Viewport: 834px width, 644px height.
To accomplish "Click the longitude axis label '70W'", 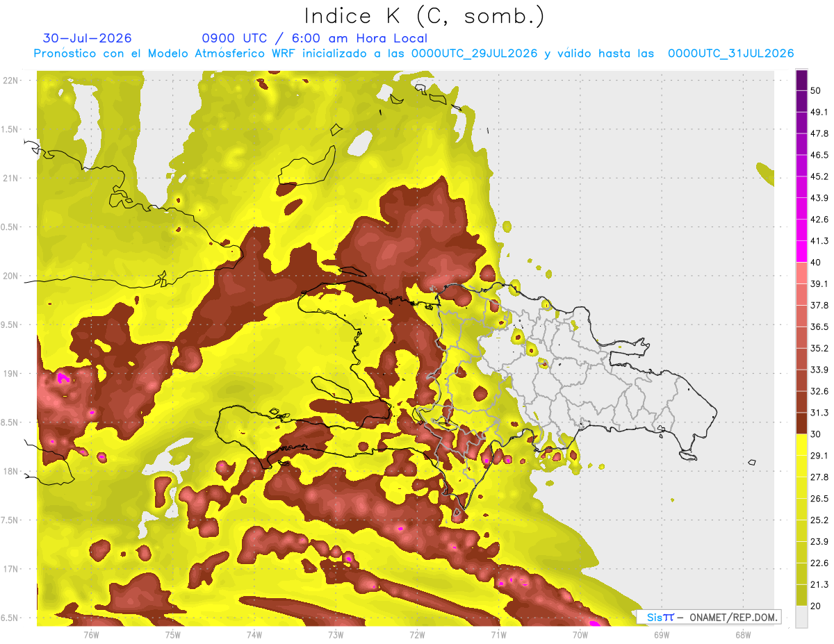I will click(580, 634).
